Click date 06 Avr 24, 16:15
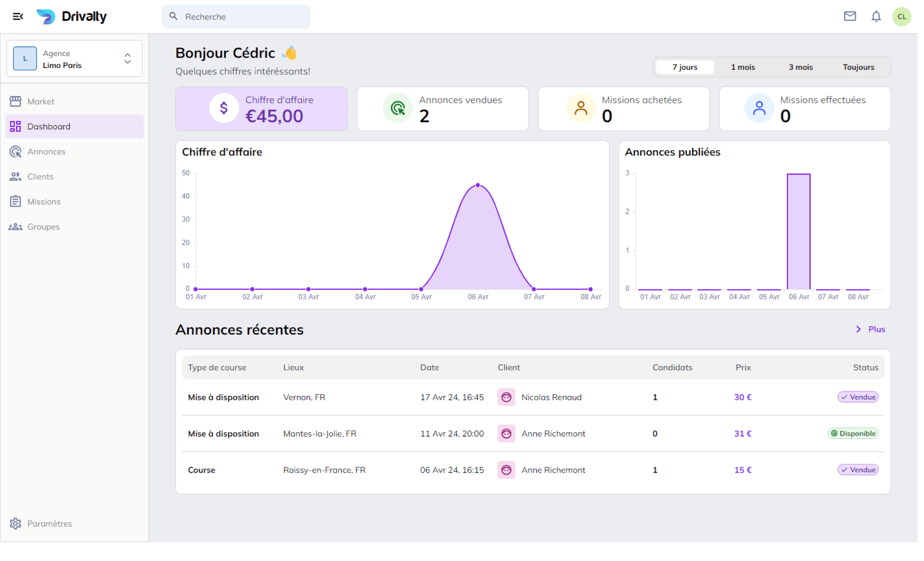 [x=452, y=470]
